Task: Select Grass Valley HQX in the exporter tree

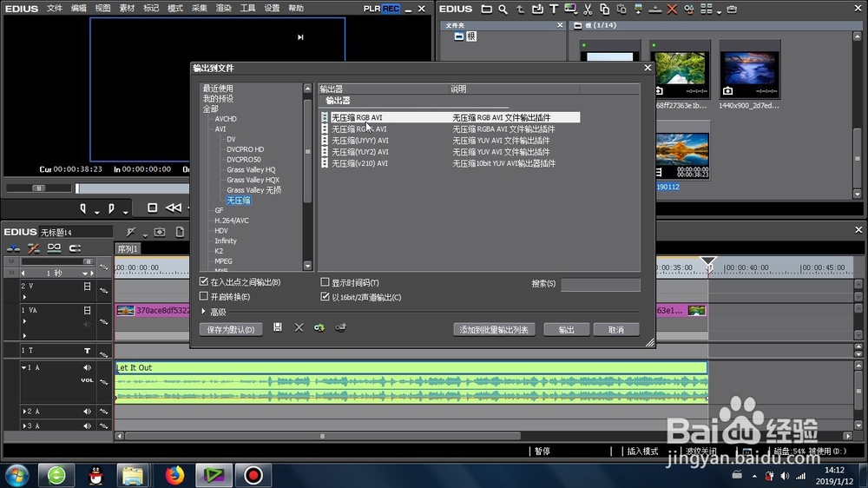Action: pyautogui.click(x=253, y=180)
